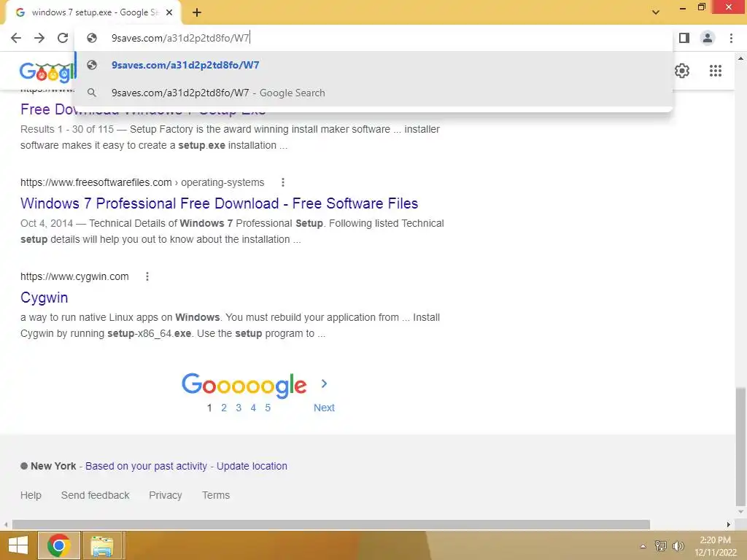
Task: Click the freesoftwarefiles.com URL breadcrumb
Action: [142, 182]
